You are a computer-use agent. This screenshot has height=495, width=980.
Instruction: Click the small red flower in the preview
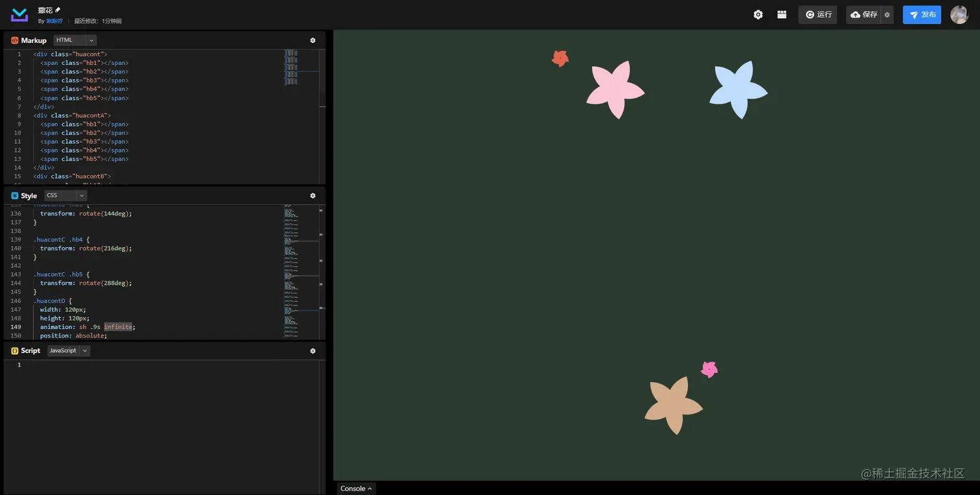(560, 58)
